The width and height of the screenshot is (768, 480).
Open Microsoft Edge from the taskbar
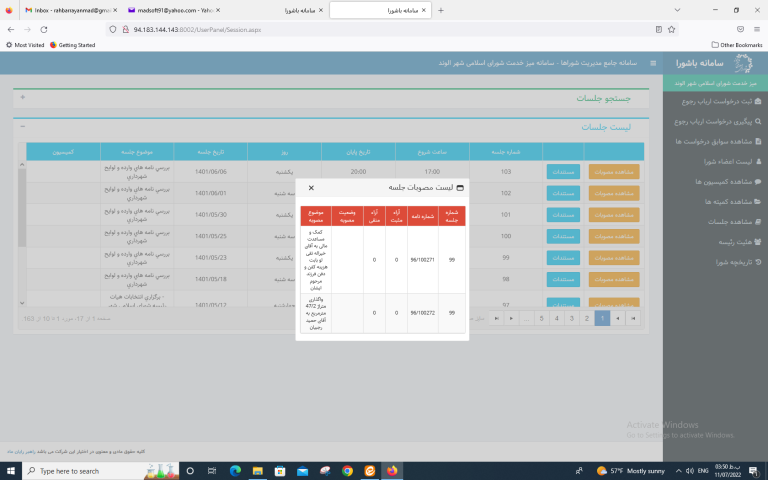237,470
